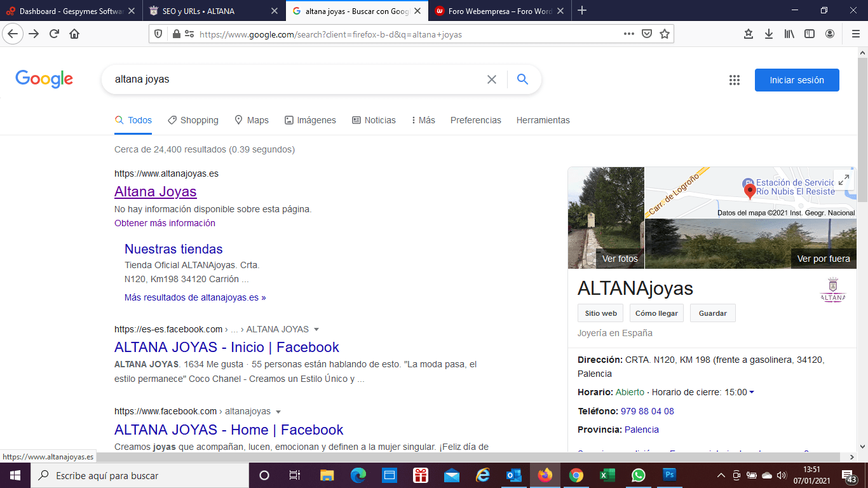Open Preferencias search settings

coord(476,120)
